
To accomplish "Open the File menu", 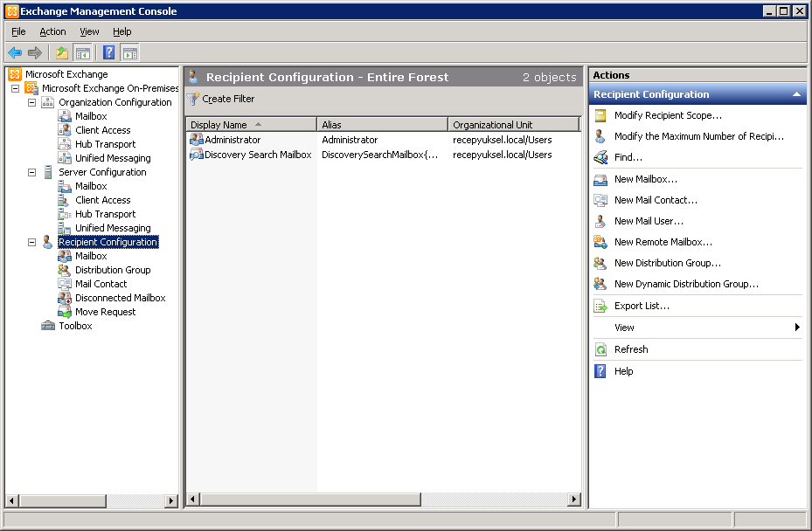I will click(18, 31).
